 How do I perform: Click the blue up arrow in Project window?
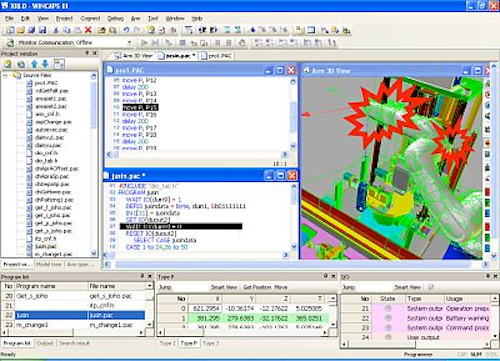coord(34,64)
